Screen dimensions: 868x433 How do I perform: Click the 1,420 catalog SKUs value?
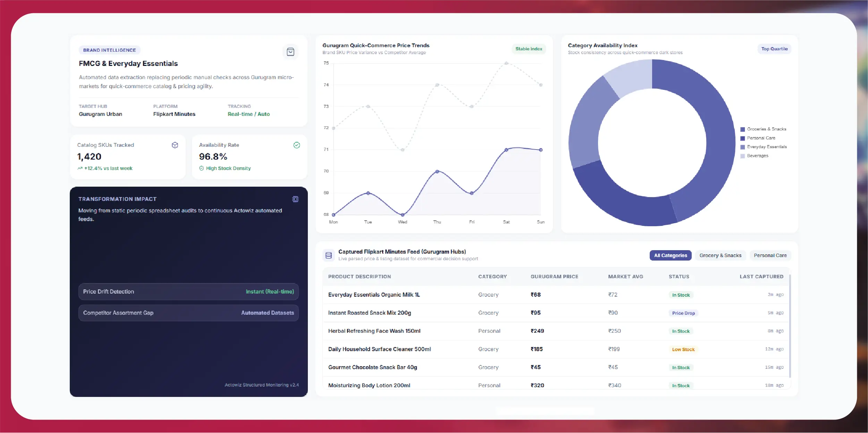[x=89, y=157]
